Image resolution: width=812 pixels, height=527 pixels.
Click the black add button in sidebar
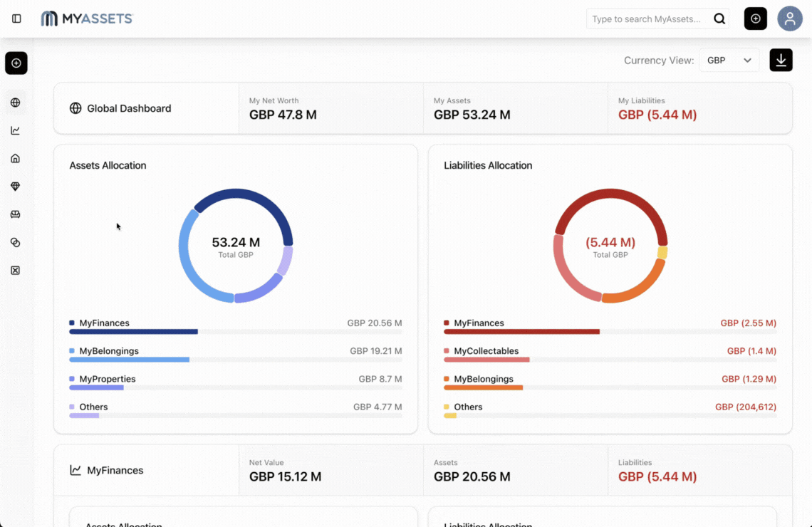coord(16,63)
